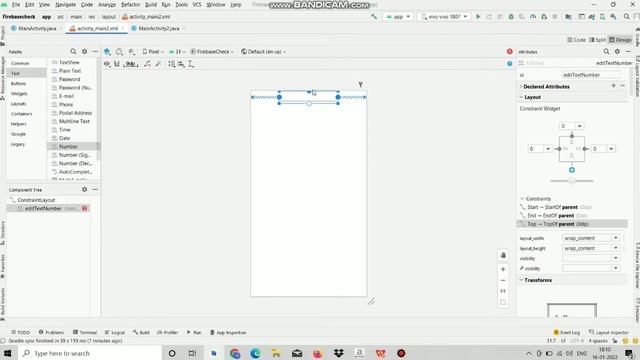Collapse the Constraints list

pyautogui.click(x=522, y=198)
